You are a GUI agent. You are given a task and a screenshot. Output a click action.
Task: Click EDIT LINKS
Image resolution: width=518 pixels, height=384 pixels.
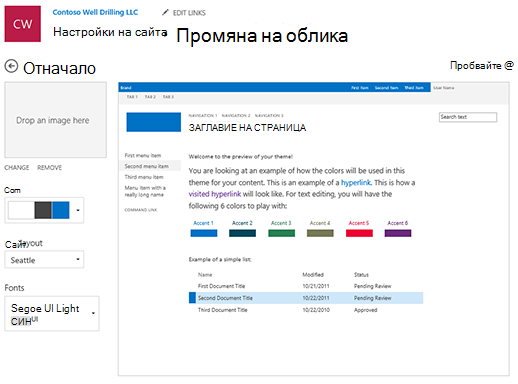pos(189,13)
